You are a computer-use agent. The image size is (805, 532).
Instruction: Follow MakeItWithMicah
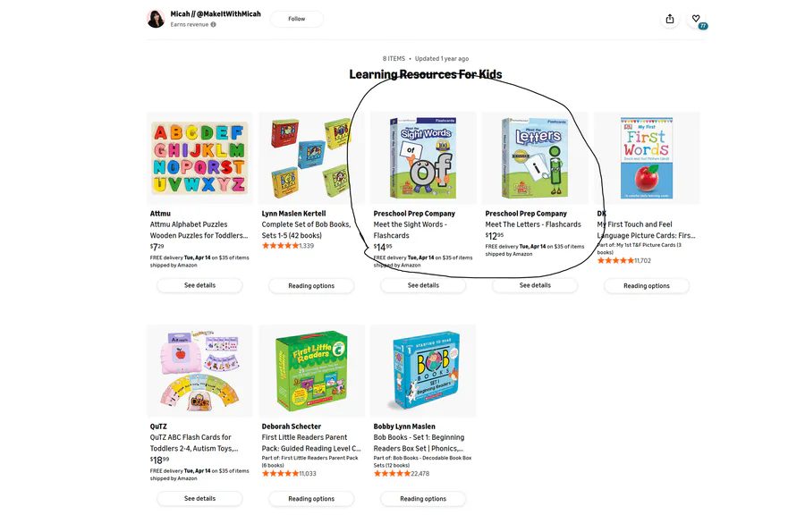point(296,19)
